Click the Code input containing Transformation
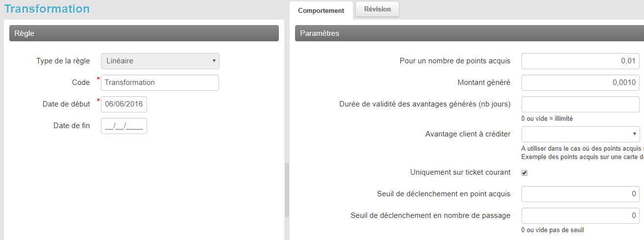The width and height of the screenshot is (644, 240). [160, 82]
